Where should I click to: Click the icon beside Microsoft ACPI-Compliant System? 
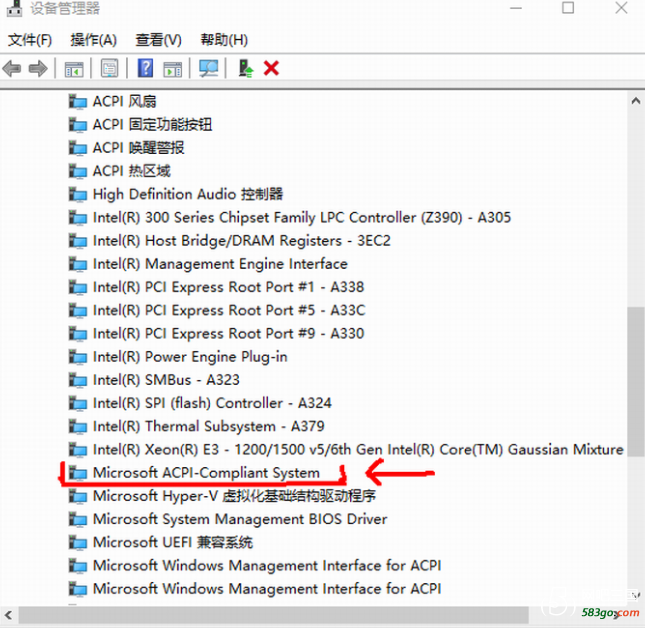click(77, 473)
